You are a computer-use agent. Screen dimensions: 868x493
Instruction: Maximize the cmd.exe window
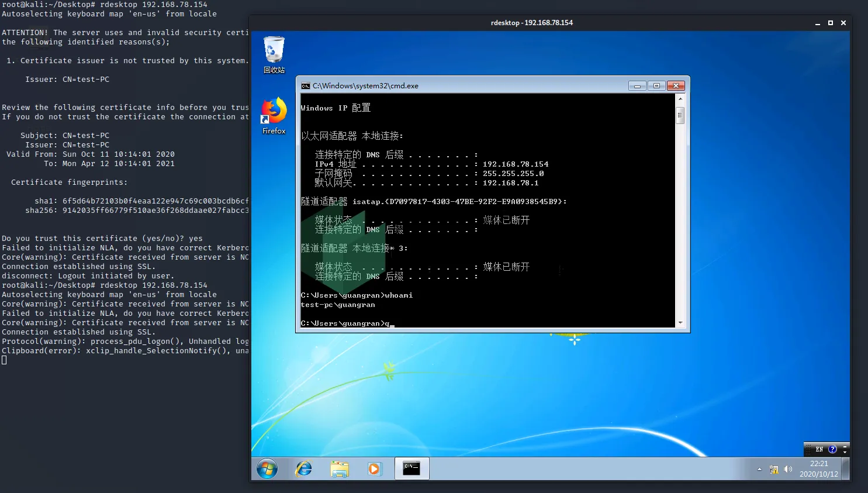656,86
